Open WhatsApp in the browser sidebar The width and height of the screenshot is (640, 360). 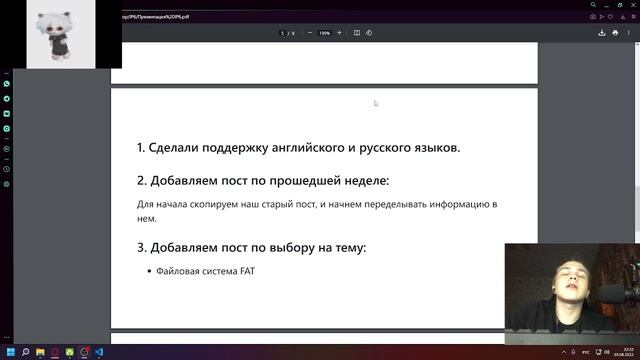click(7, 84)
